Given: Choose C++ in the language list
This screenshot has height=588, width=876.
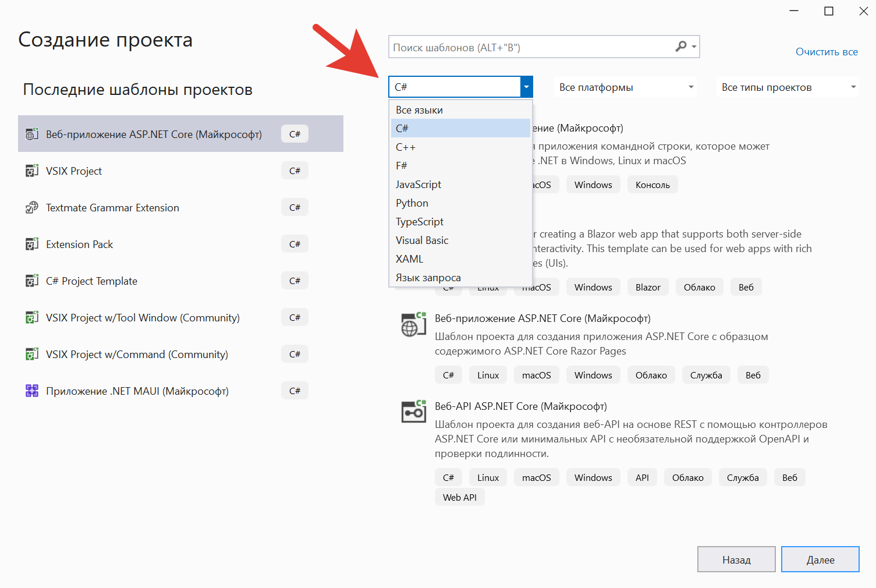Looking at the screenshot, I should [x=460, y=147].
